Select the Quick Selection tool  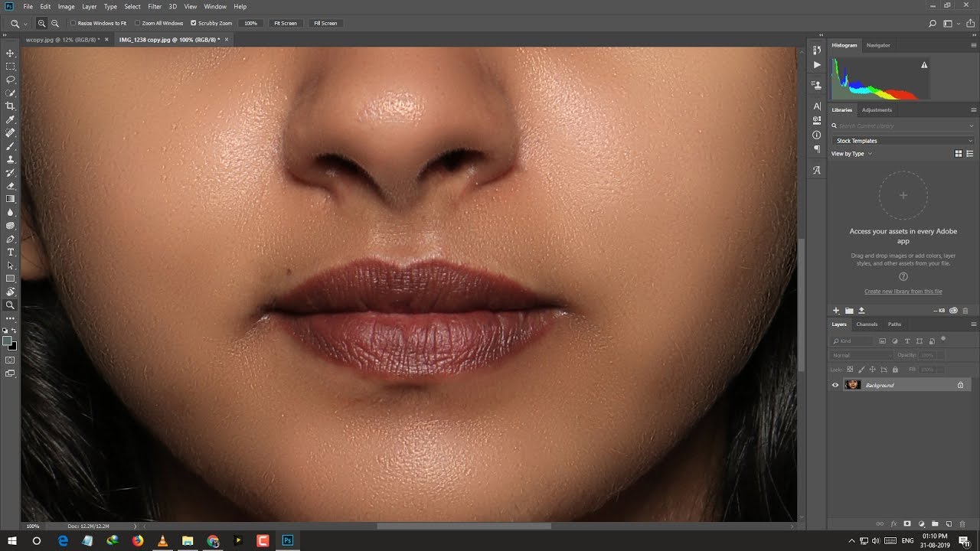[x=11, y=93]
